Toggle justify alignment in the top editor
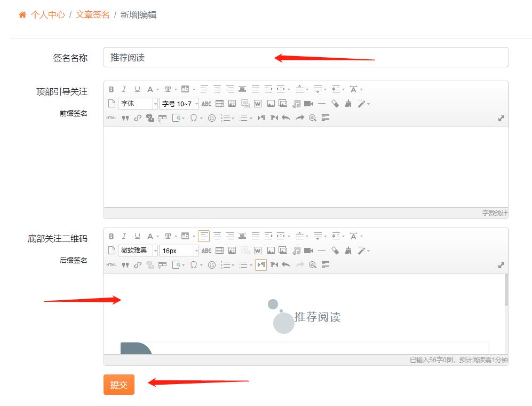Screen dimensions: 532x406 click(x=256, y=89)
